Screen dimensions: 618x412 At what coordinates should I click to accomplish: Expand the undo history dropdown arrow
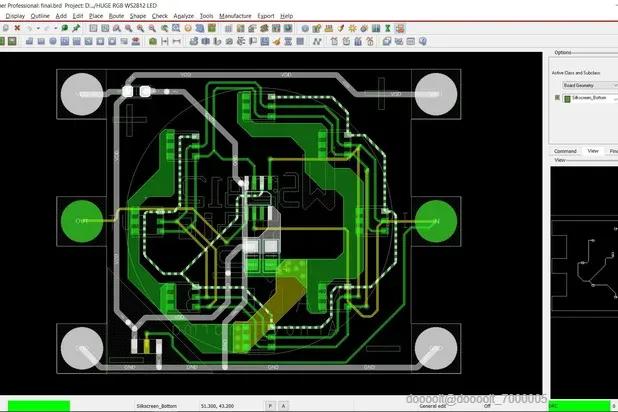pyautogui.click(x=38, y=28)
